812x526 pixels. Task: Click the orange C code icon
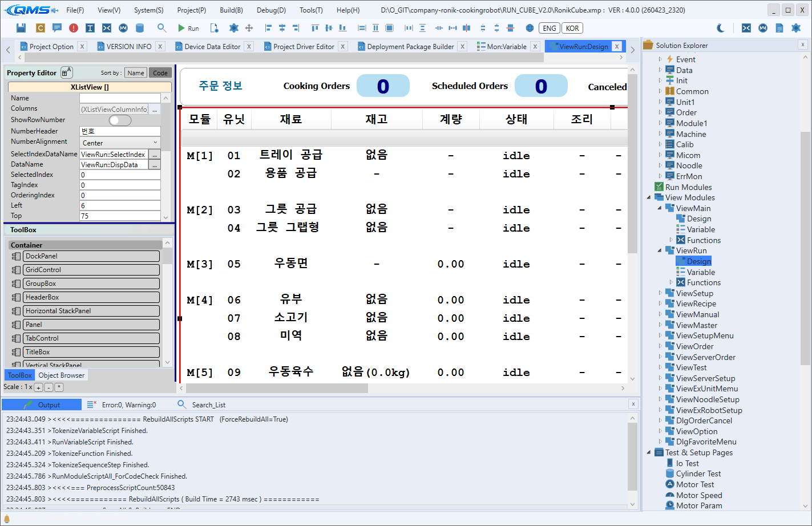(40, 28)
